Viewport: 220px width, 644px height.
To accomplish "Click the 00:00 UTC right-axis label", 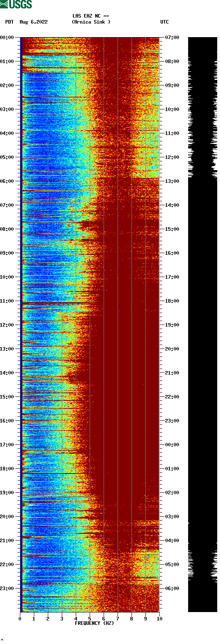I will (x=172, y=445).
